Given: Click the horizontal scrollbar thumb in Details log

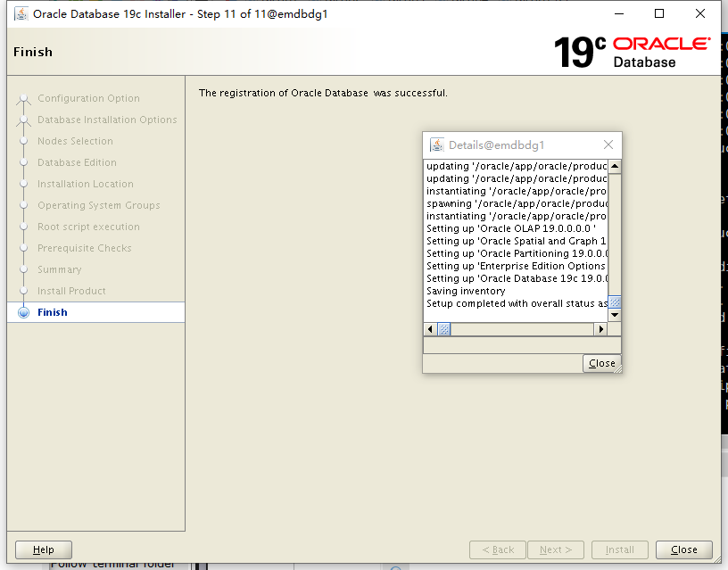Looking at the screenshot, I should point(444,329).
